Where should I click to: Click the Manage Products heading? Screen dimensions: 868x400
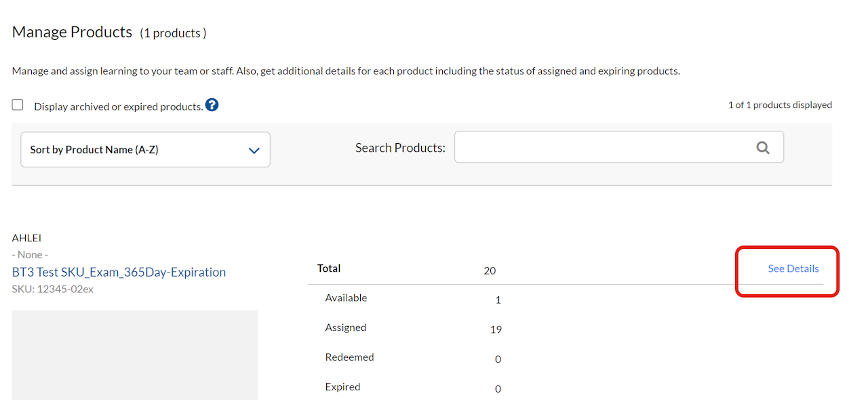coord(72,32)
